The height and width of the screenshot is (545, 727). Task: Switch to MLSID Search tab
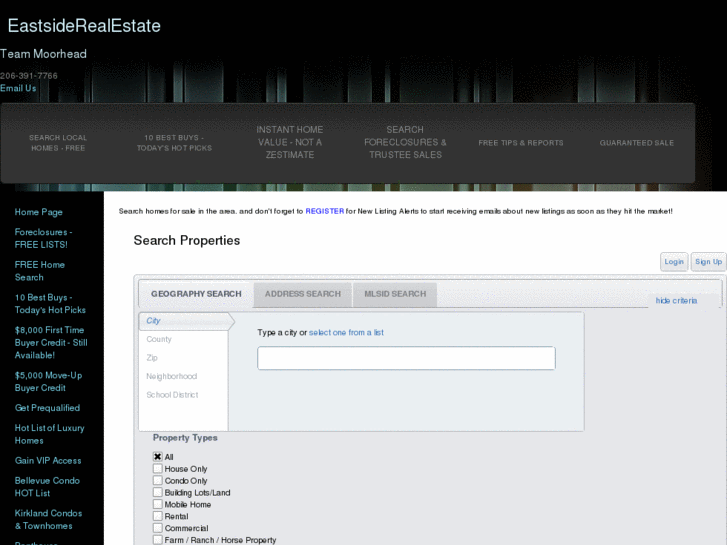[395, 294]
